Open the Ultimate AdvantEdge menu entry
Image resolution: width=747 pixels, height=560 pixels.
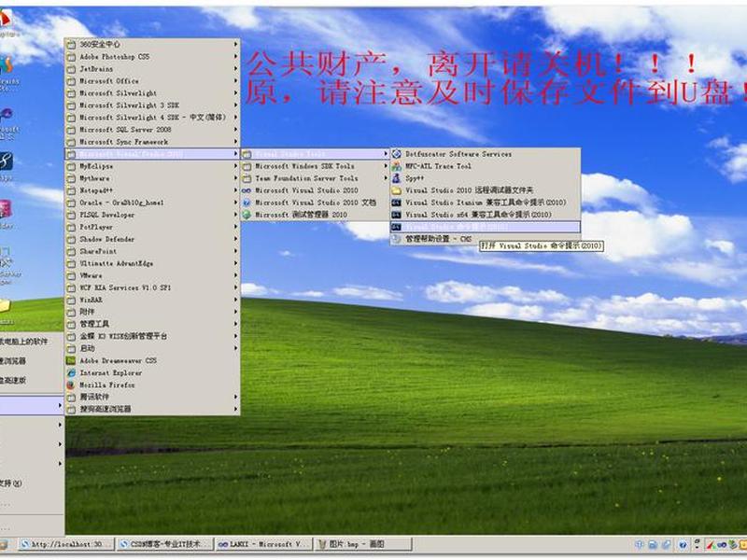click(152, 263)
